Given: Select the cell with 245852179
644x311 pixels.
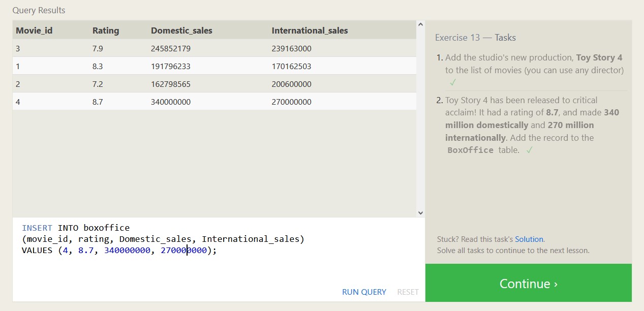Looking at the screenshot, I should point(171,49).
